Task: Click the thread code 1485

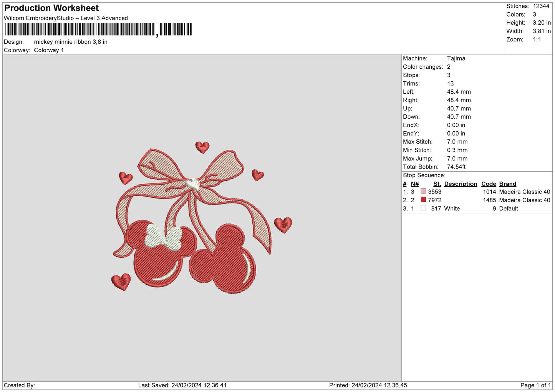Action: tap(489, 200)
